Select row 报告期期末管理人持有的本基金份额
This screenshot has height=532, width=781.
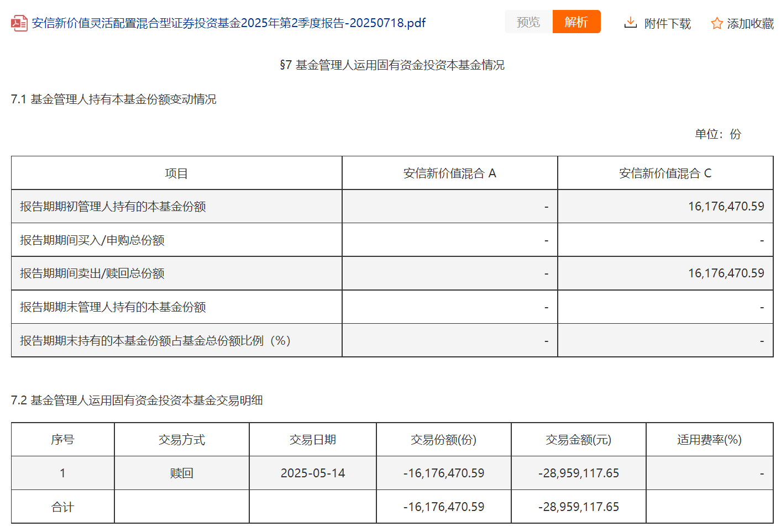pyautogui.click(x=392, y=307)
